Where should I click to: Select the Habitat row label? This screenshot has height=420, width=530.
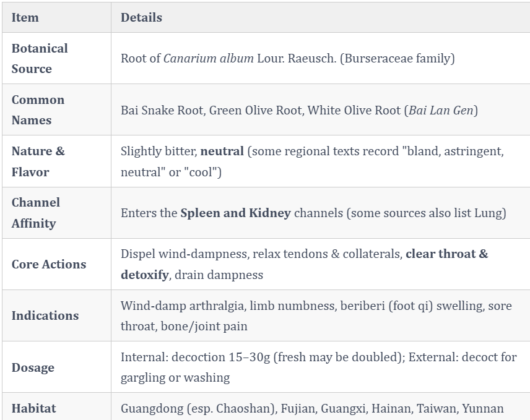click(33, 408)
